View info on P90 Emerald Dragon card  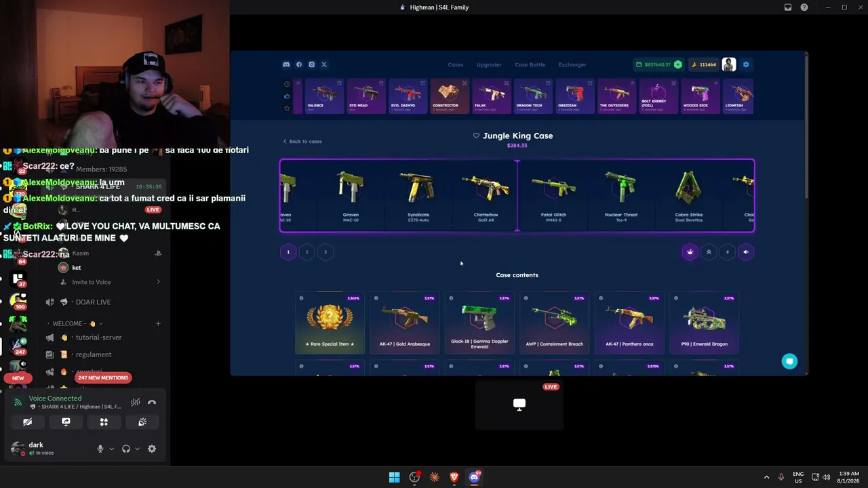(x=675, y=298)
